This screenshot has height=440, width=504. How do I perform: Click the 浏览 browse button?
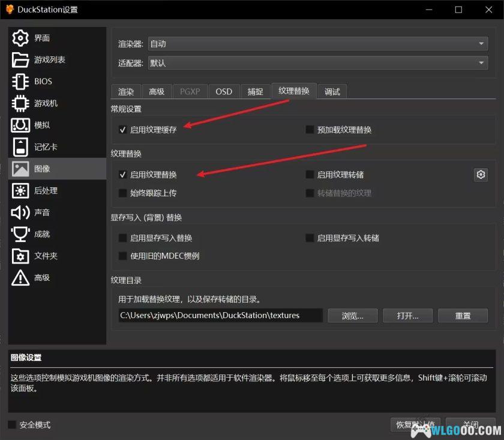[x=352, y=315]
